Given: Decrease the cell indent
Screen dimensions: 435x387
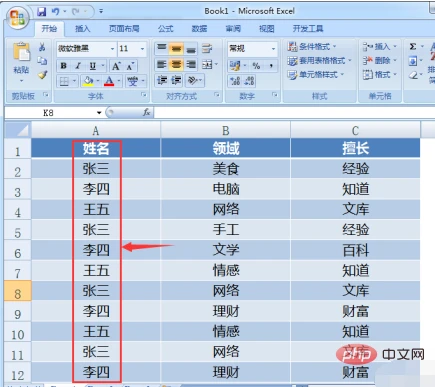Looking at the screenshot, I should point(162,80).
